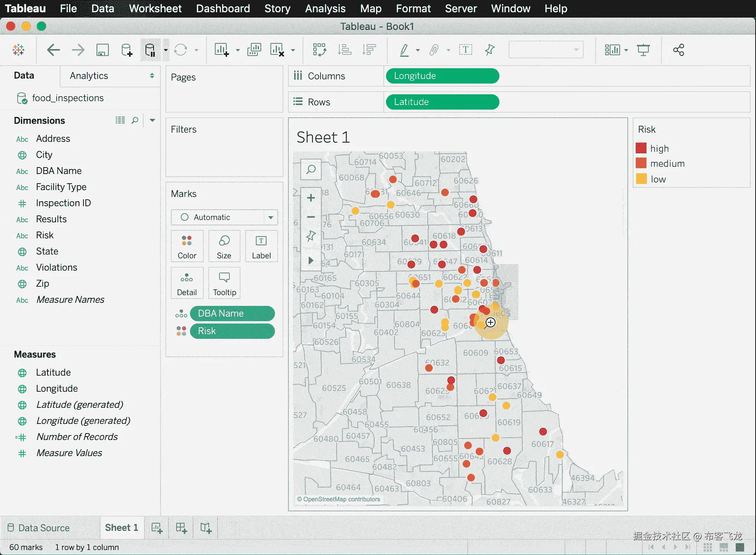Toggle dimensions list view icon
Image resolution: width=756 pixels, height=555 pixels.
coord(120,120)
